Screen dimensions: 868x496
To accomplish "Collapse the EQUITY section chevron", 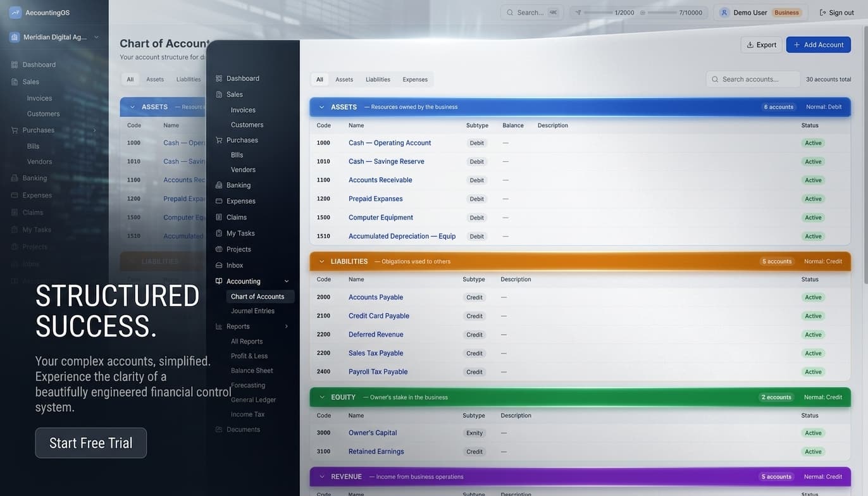I will 321,397.
